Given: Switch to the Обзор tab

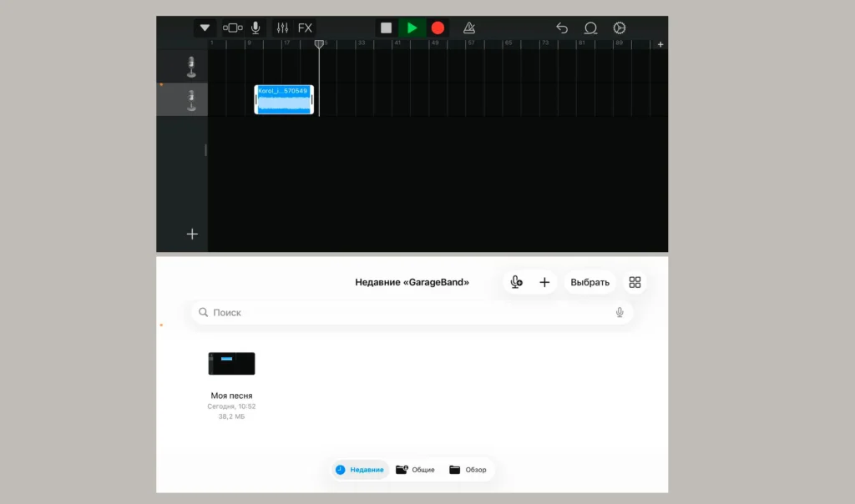Looking at the screenshot, I should click(468, 470).
